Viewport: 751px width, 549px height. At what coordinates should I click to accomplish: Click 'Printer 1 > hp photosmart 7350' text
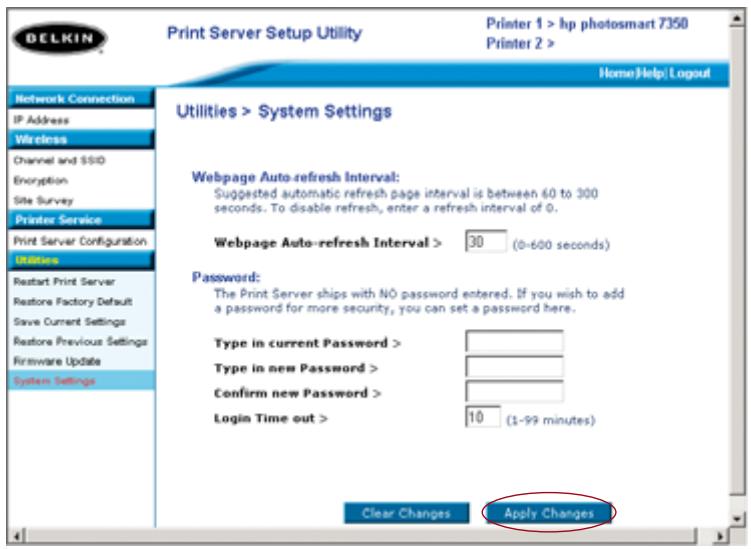pos(587,23)
